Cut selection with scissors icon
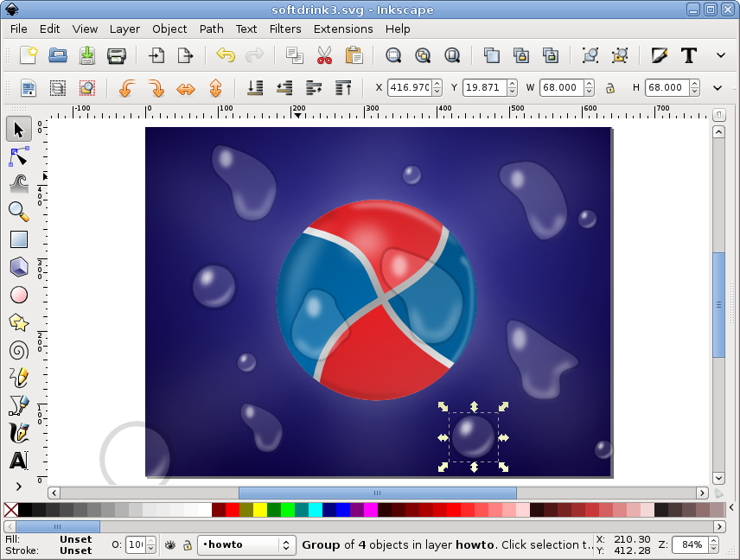The width and height of the screenshot is (740, 560). (324, 55)
